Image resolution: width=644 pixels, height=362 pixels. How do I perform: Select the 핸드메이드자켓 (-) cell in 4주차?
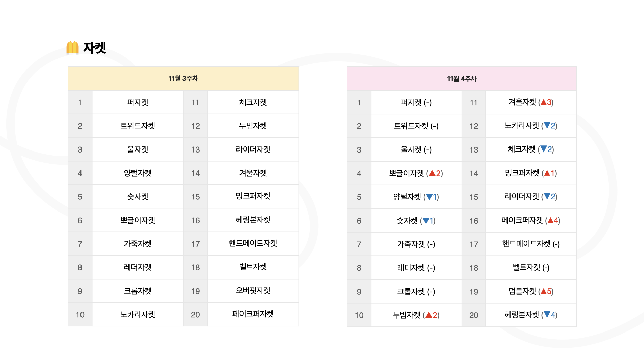pyautogui.click(x=531, y=244)
